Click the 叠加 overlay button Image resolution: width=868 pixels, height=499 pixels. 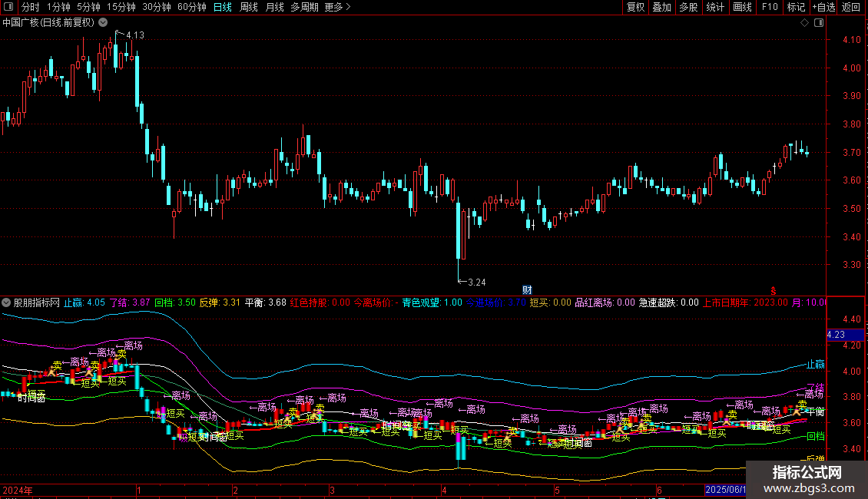coord(662,7)
